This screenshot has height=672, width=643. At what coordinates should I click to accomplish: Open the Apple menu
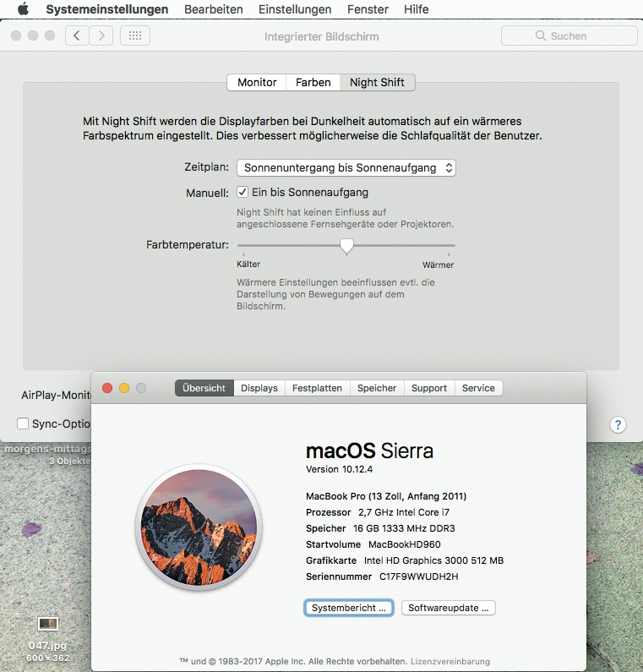23,9
